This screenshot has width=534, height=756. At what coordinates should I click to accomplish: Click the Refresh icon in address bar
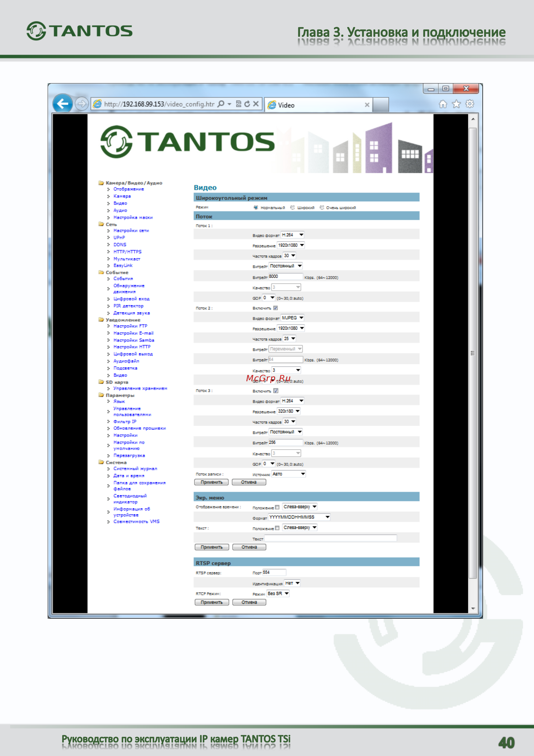(x=247, y=104)
